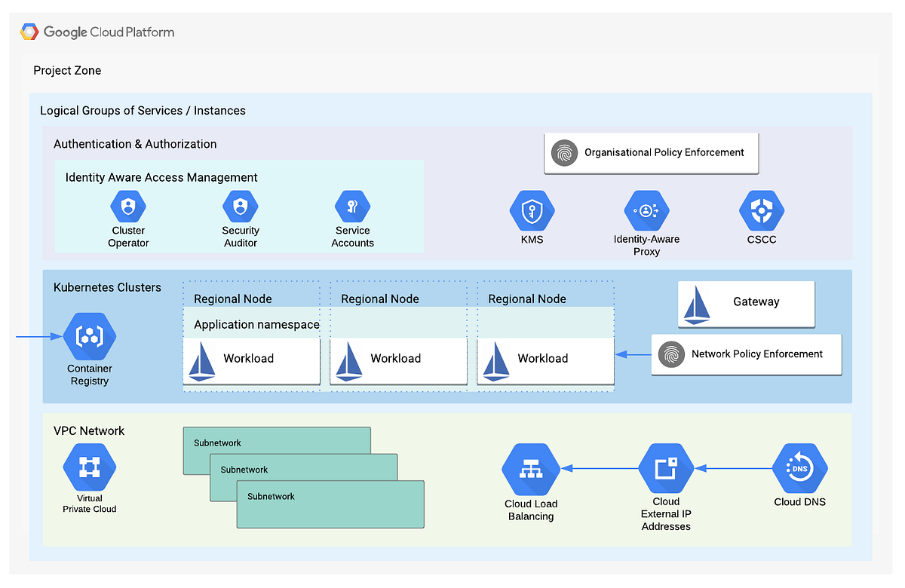905x588 pixels.
Task: Expand the Application namespace section
Action: (x=256, y=323)
